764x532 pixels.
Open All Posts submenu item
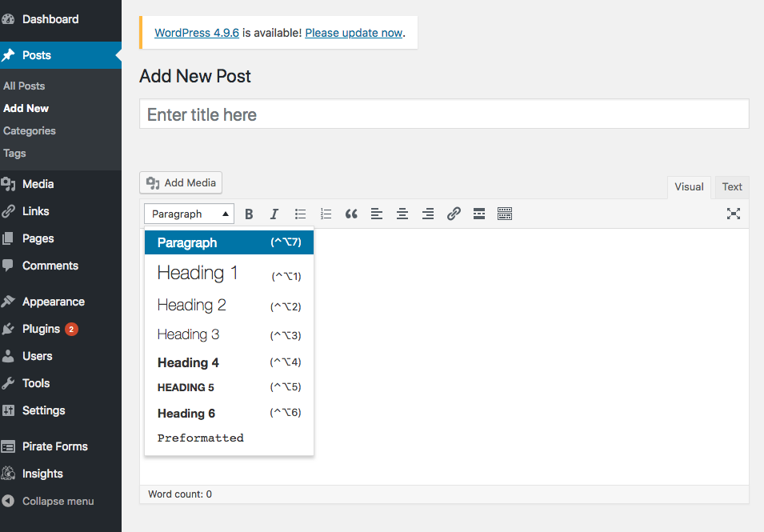(24, 86)
